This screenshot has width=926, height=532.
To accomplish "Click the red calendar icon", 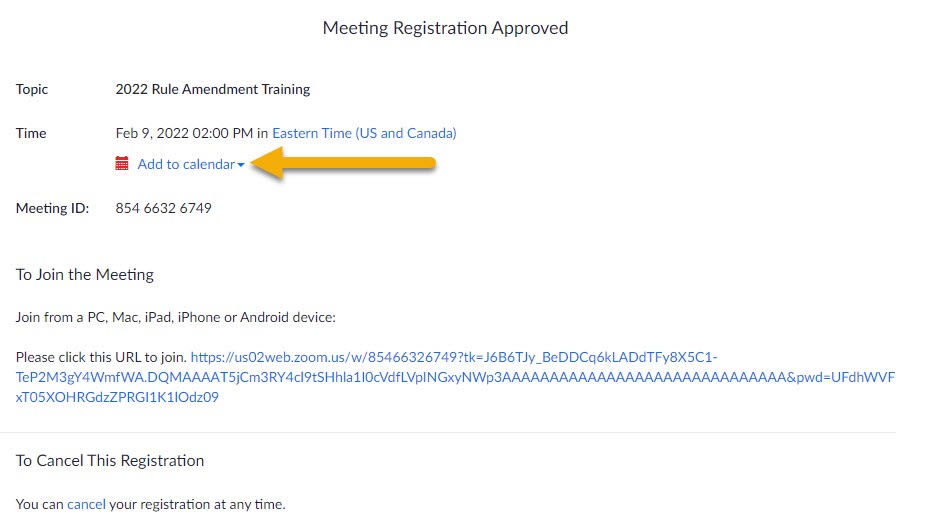I will [122, 164].
